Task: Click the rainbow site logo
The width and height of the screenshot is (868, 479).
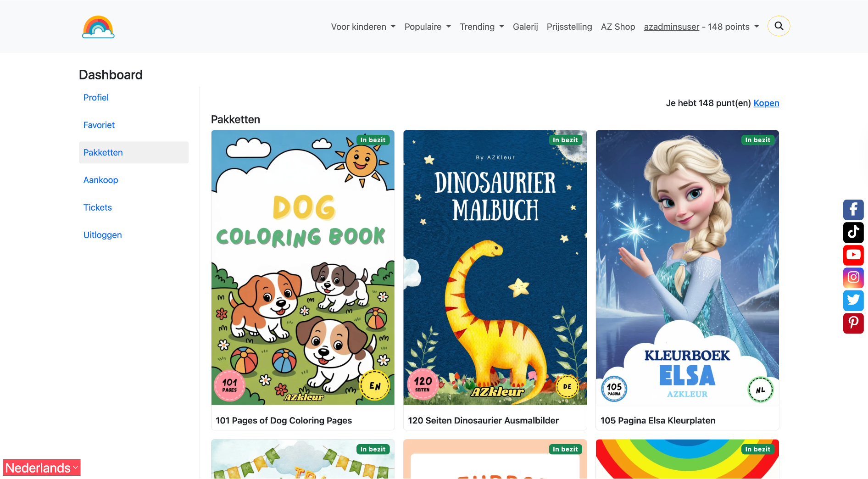Action: 98,27
